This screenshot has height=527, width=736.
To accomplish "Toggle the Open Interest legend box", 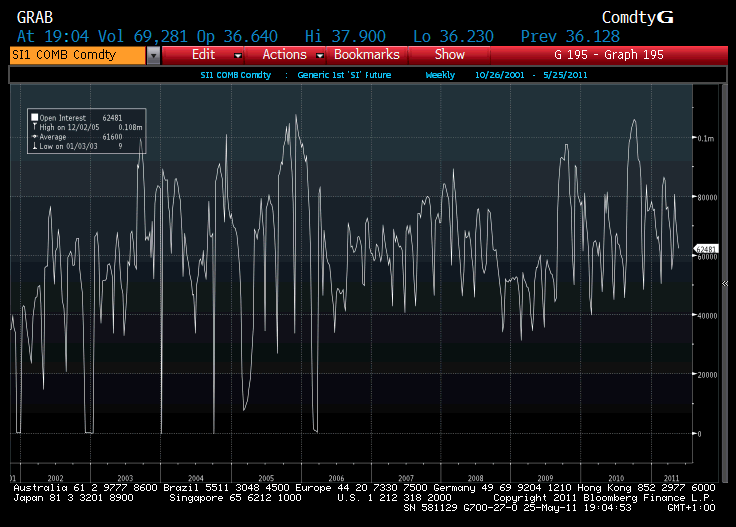I will pyautogui.click(x=35, y=117).
